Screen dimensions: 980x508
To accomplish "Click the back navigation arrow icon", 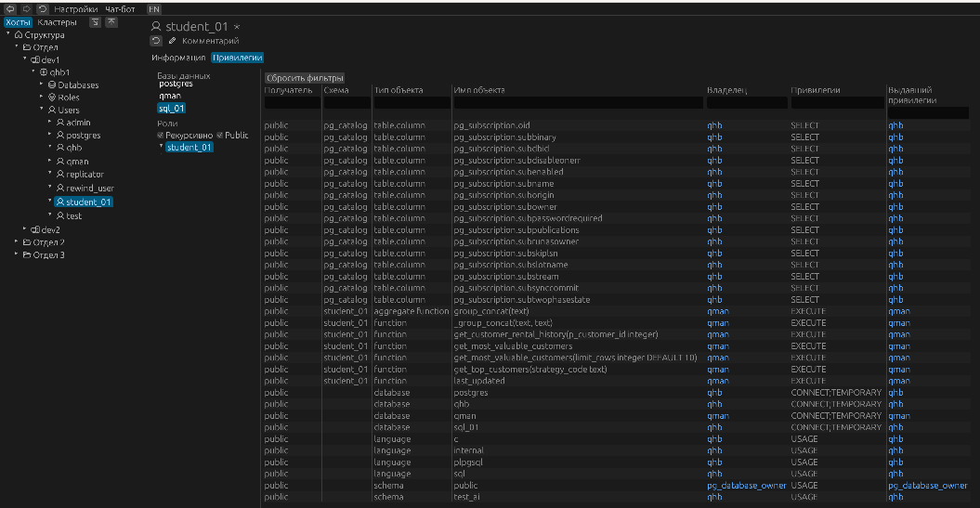I will [10, 8].
